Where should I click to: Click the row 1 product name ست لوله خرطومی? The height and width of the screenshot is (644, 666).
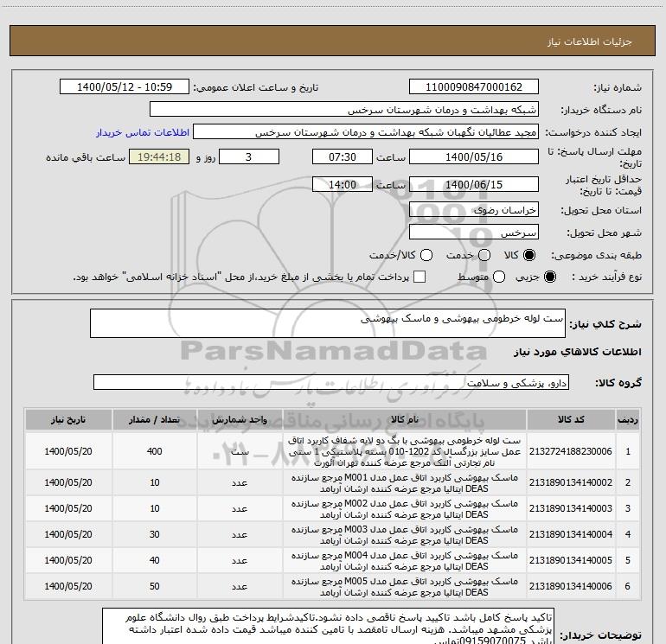[405, 451]
